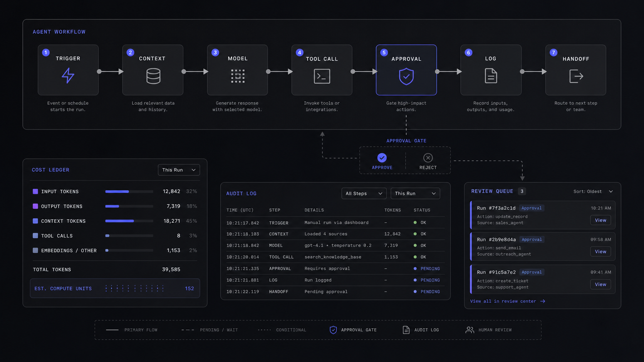Click the PENDING status of APPROVAL row
Image resolution: width=644 pixels, height=362 pixels.
(427, 269)
